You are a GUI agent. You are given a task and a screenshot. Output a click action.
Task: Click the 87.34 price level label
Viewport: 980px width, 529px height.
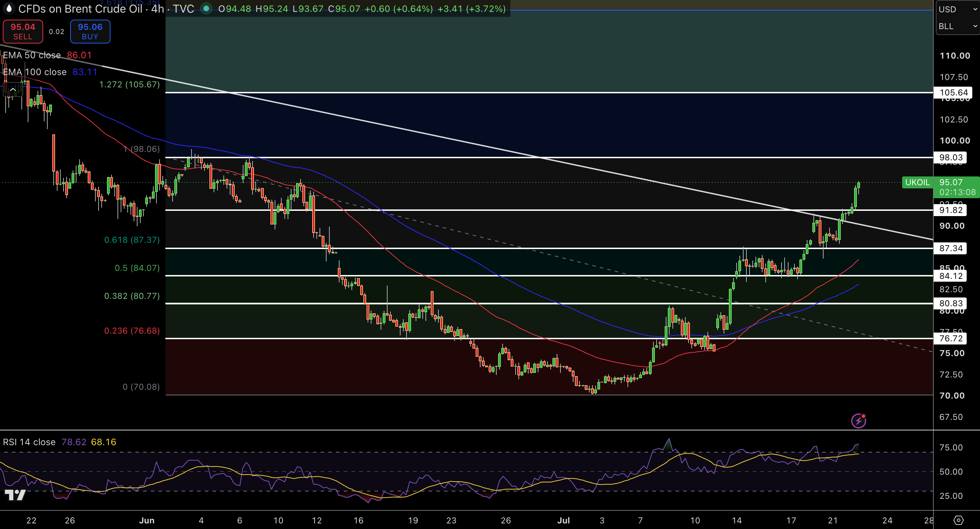tap(951, 248)
